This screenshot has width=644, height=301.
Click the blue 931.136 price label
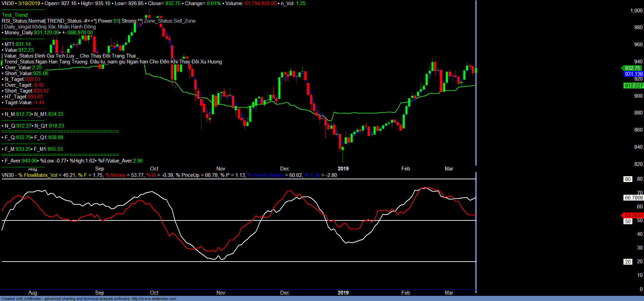pyautogui.click(x=633, y=74)
